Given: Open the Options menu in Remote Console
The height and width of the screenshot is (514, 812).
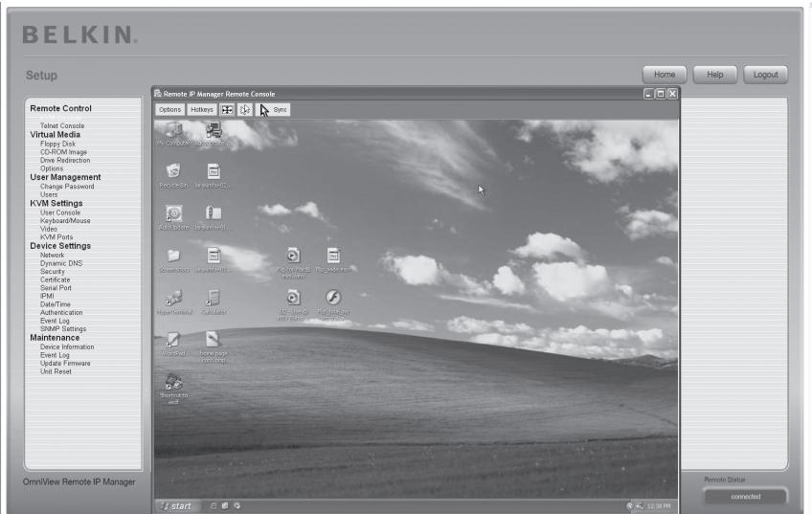Looking at the screenshot, I should coord(169,110).
